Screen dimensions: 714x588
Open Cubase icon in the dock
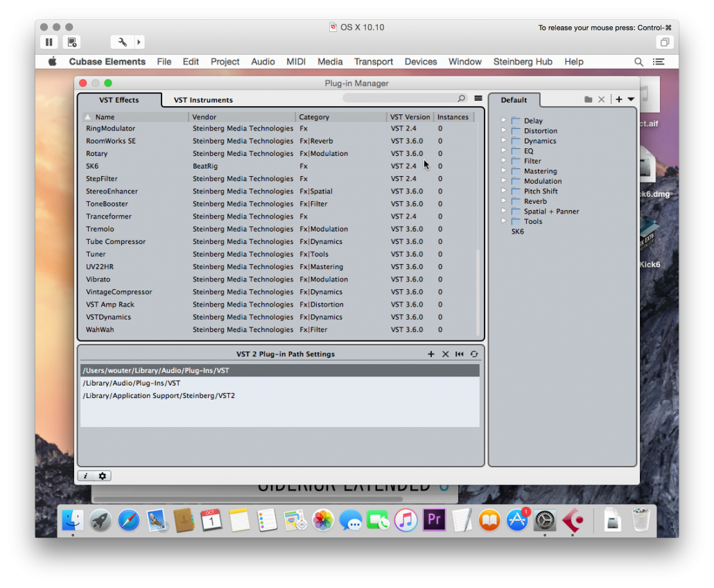point(573,520)
